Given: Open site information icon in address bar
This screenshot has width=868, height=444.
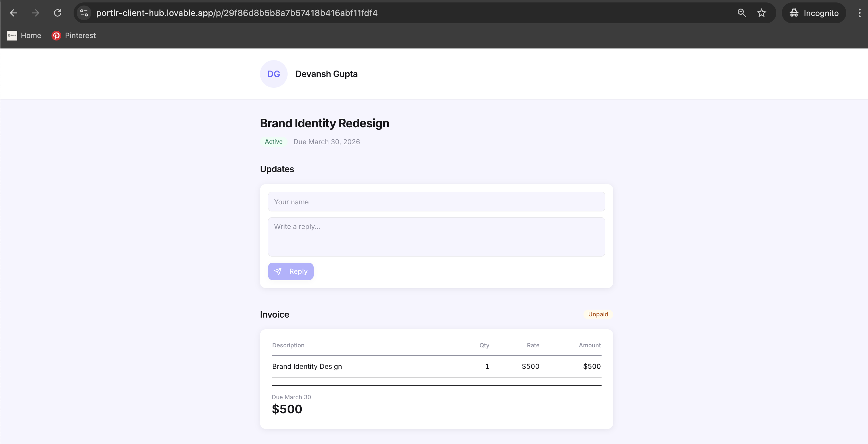Looking at the screenshot, I should (84, 13).
